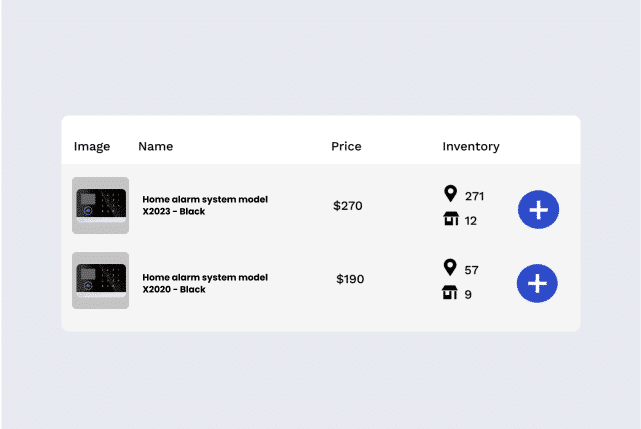641x429 pixels.
Task: Sort by the Price column header
Action: click(x=346, y=146)
